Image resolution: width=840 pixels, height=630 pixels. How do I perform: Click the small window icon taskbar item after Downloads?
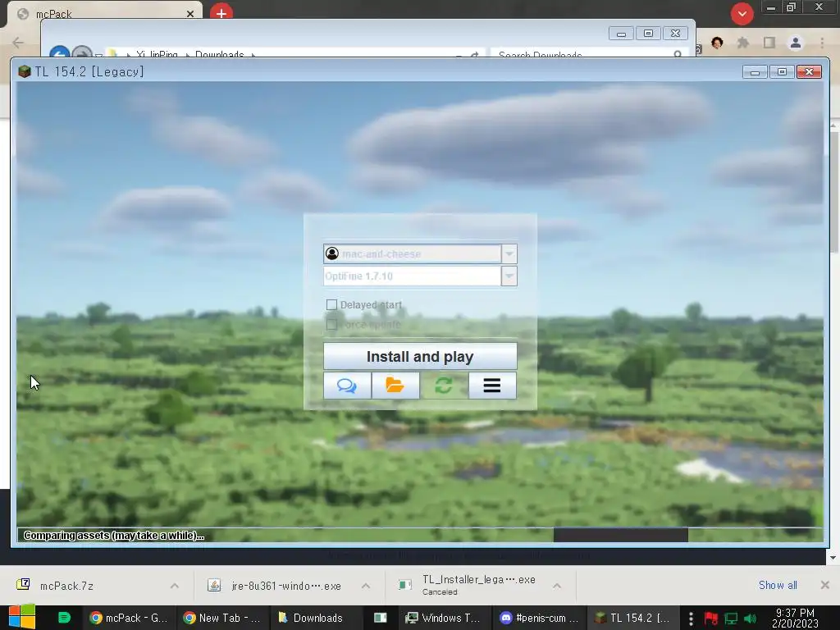pyautogui.click(x=381, y=618)
